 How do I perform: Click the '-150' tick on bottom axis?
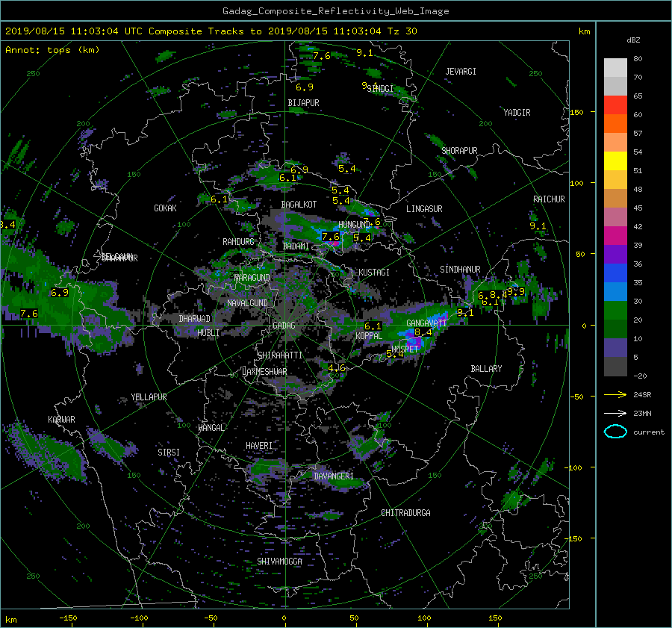(68, 618)
